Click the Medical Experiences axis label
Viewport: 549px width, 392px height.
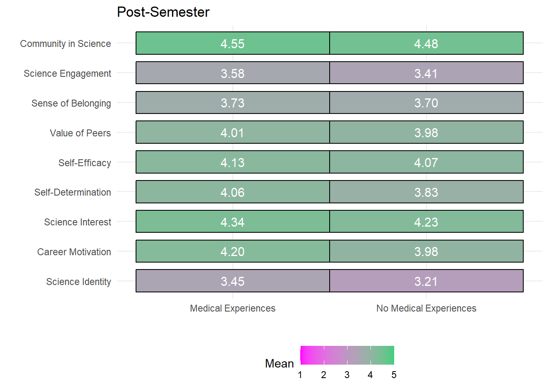(233, 308)
